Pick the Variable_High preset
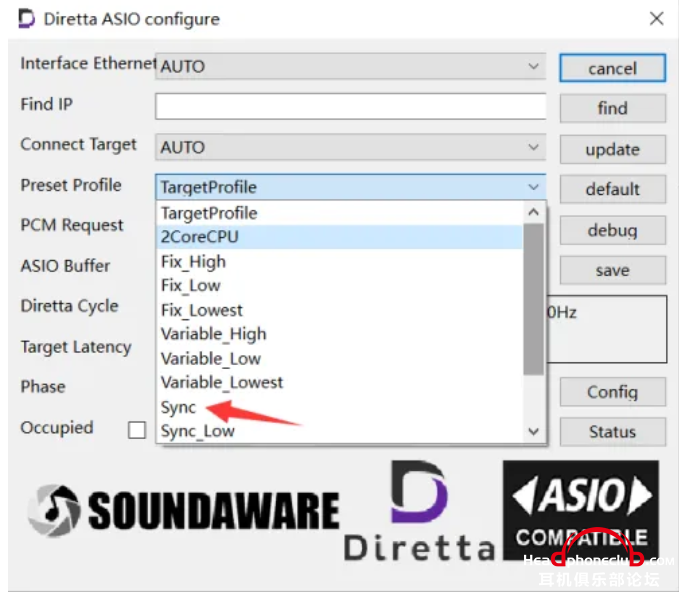Screen dimensions: 679x592 pyautogui.click(x=339, y=334)
